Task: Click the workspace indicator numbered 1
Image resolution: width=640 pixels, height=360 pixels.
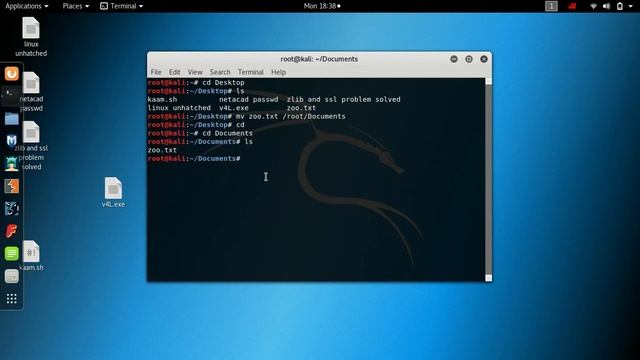Action: 551,6
